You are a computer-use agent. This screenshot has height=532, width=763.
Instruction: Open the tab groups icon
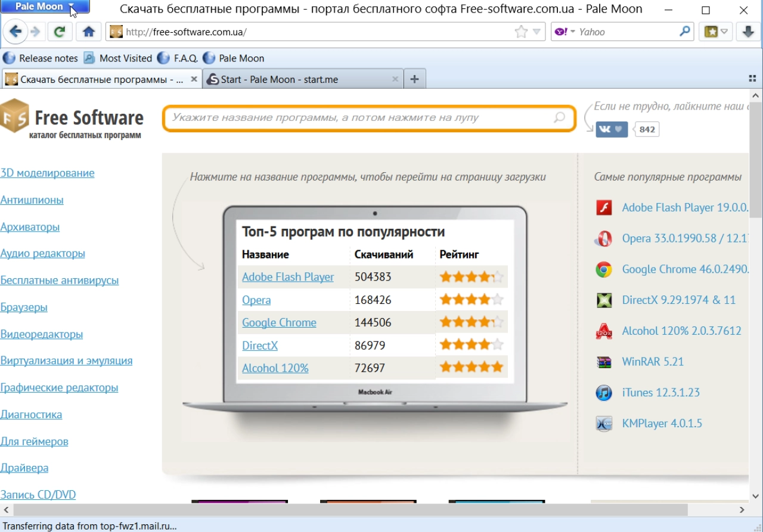coord(752,79)
